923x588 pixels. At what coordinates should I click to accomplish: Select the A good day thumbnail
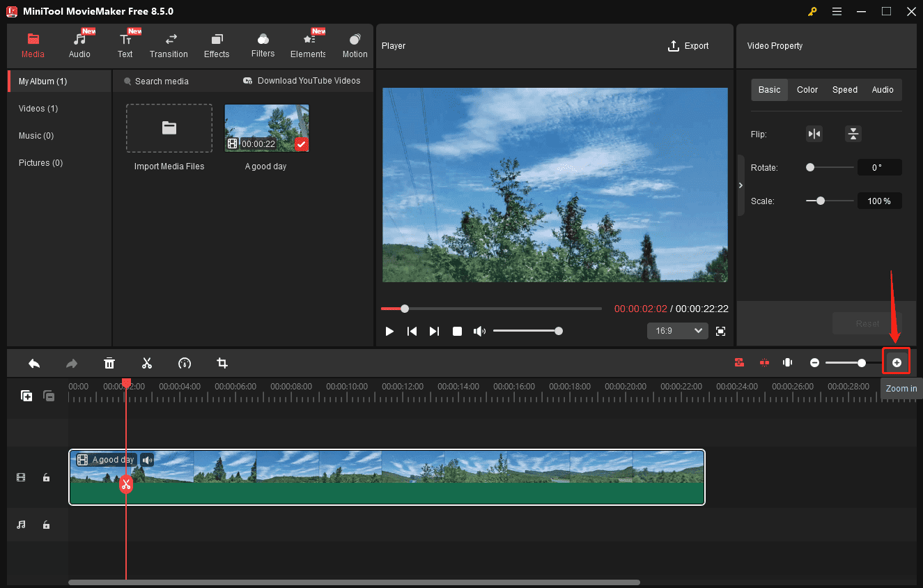[x=266, y=127]
